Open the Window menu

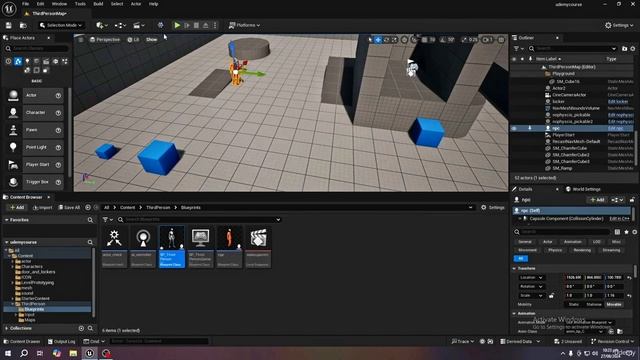pos(59,4)
